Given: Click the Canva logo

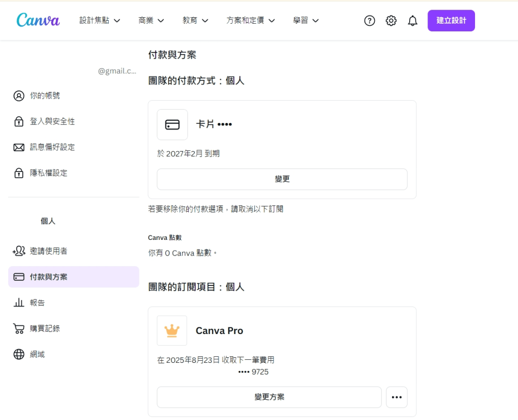Looking at the screenshot, I should click(38, 20).
